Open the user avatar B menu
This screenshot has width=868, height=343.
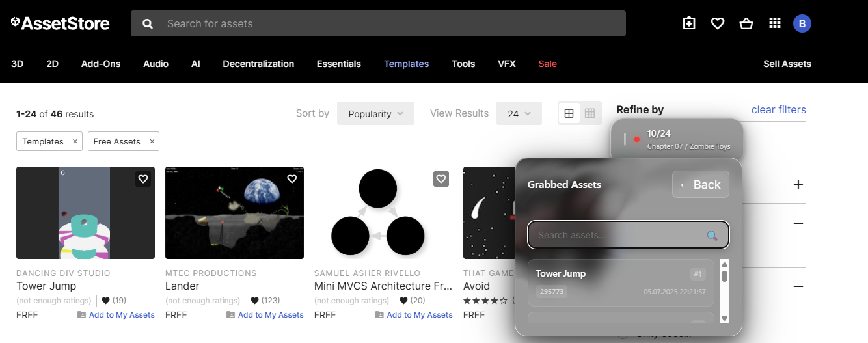[802, 23]
